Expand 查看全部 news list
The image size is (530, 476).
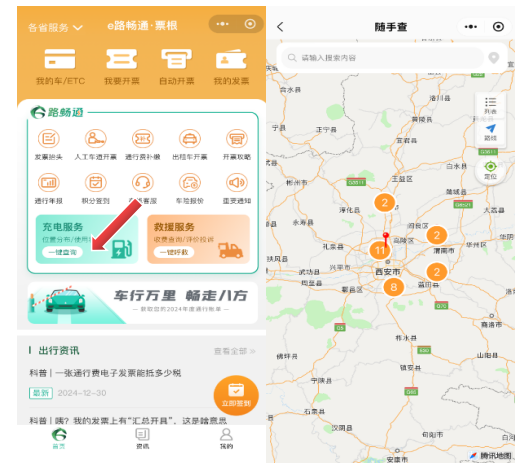[x=235, y=351]
